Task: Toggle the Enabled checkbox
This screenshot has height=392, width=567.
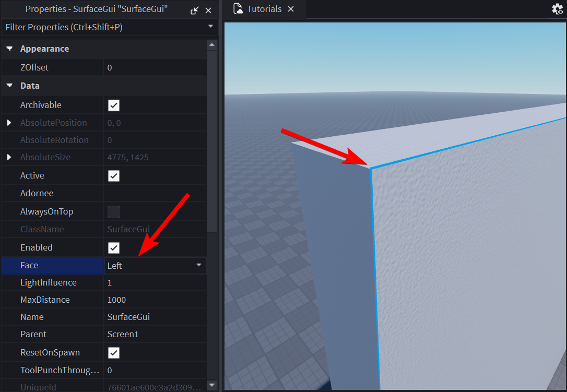Action: [114, 248]
